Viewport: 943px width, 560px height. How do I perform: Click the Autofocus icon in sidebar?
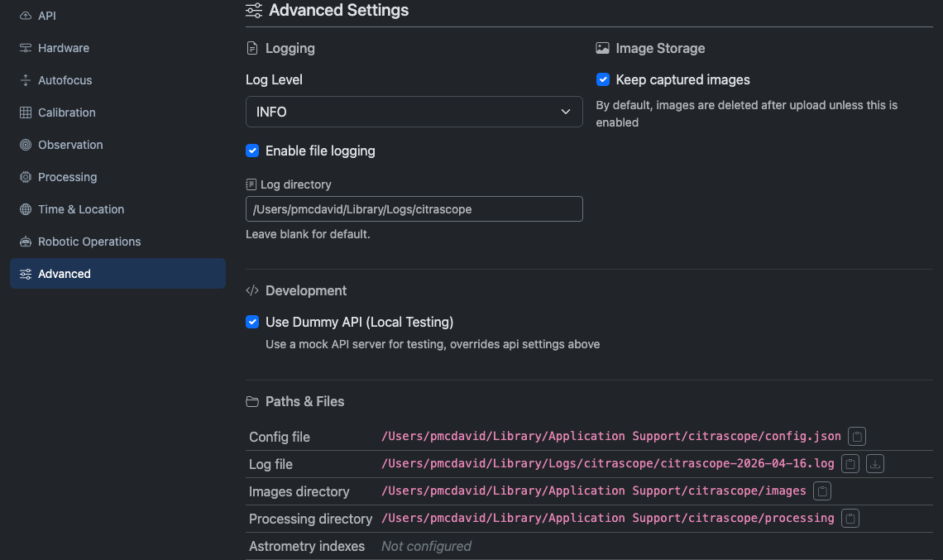click(26, 80)
